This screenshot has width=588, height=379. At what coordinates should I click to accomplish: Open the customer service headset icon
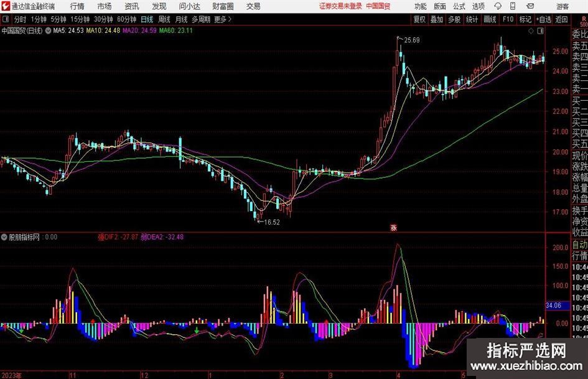498,6
